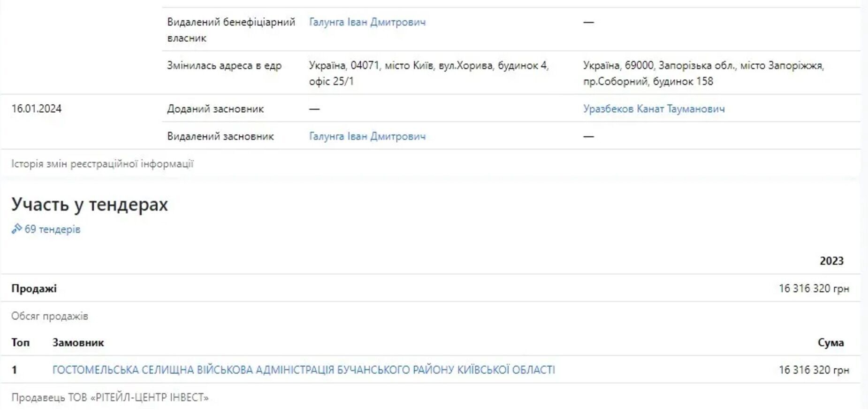Select the customer row sum 16 316 320 грн

(814, 370)
